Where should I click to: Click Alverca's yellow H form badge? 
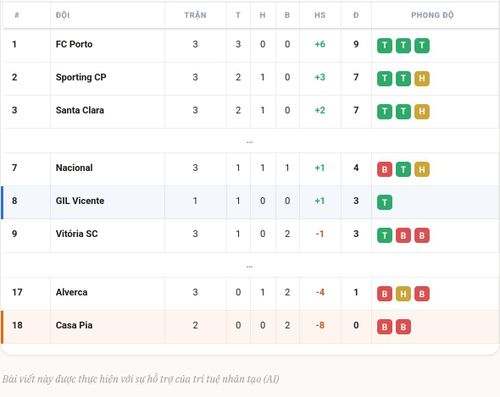coord(403,294)
